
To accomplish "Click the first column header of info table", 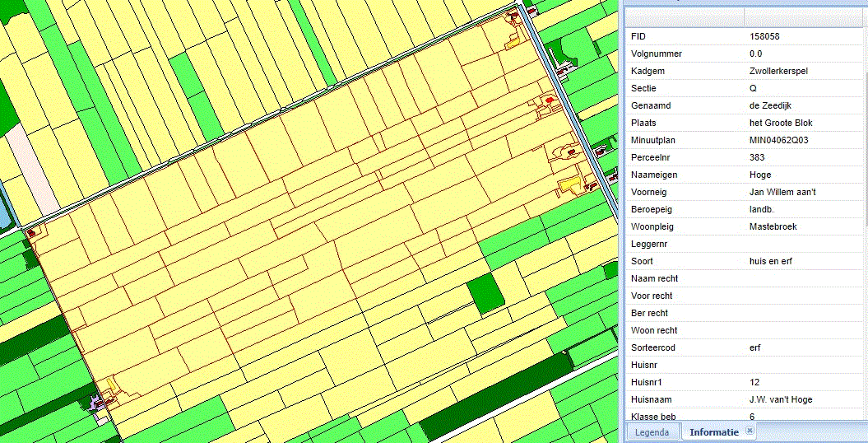I will 685,17.
